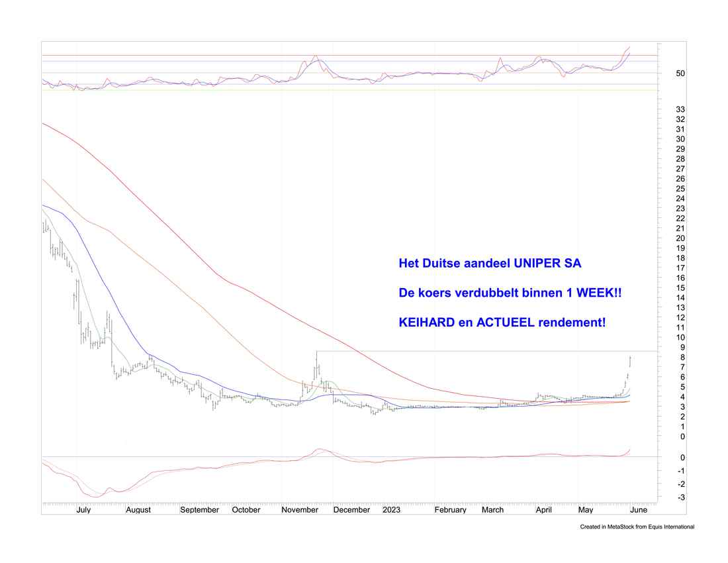The image size is (728, 563).
Task: Click the 'De koers verdubbelt binnen 1 WEEK!!' text
Action: (x=510, y=293)
